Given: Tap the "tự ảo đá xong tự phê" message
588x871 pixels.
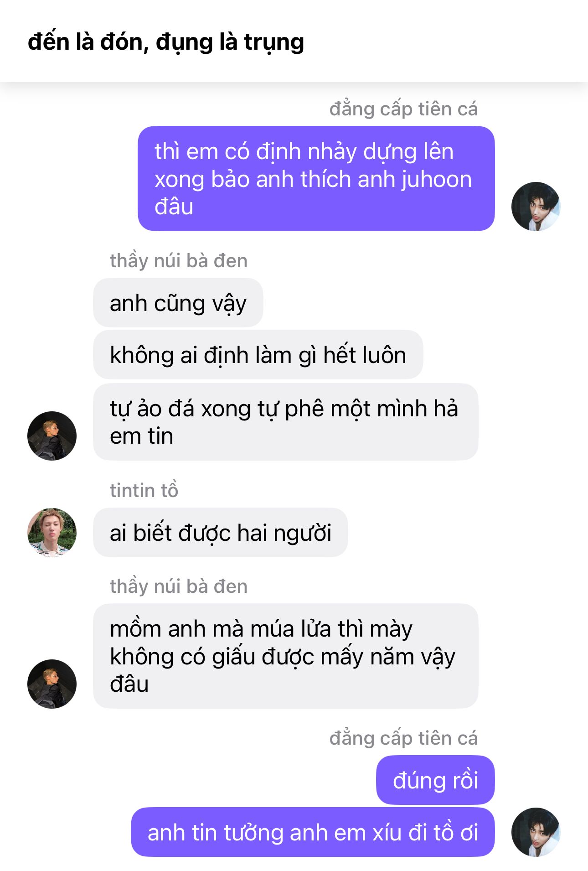Looking at the screenshot, I should coord(286,422).
